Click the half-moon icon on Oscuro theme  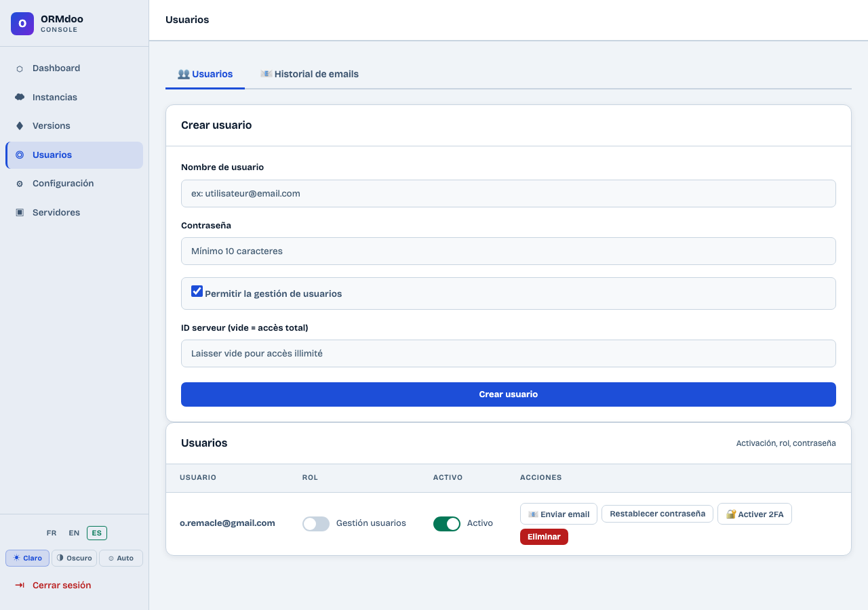click(x=60, y=558)
